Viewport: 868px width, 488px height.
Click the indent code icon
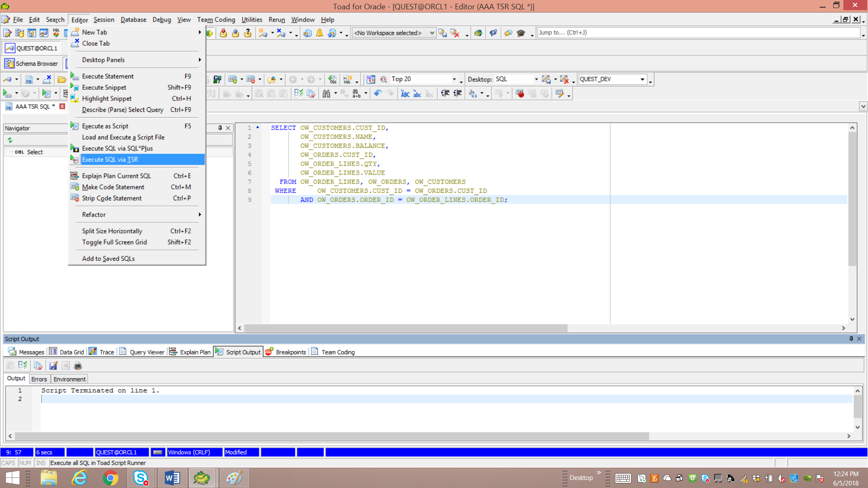click(457, 94)
